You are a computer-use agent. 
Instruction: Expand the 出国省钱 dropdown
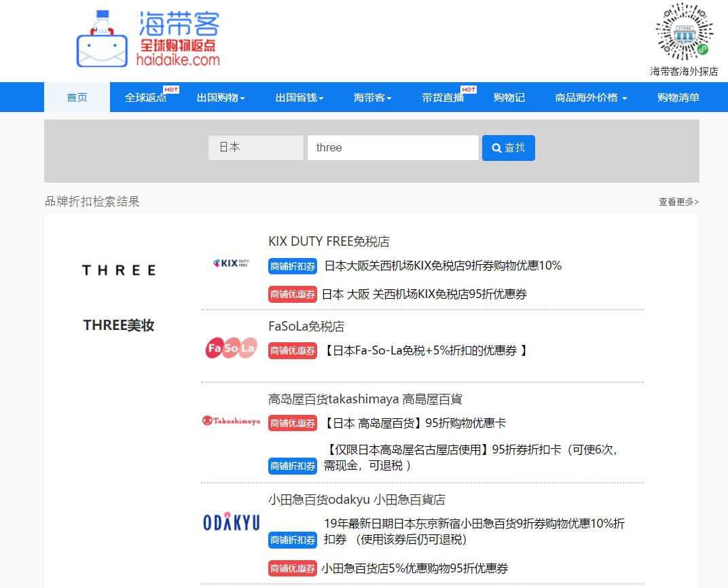pos(299,97)
